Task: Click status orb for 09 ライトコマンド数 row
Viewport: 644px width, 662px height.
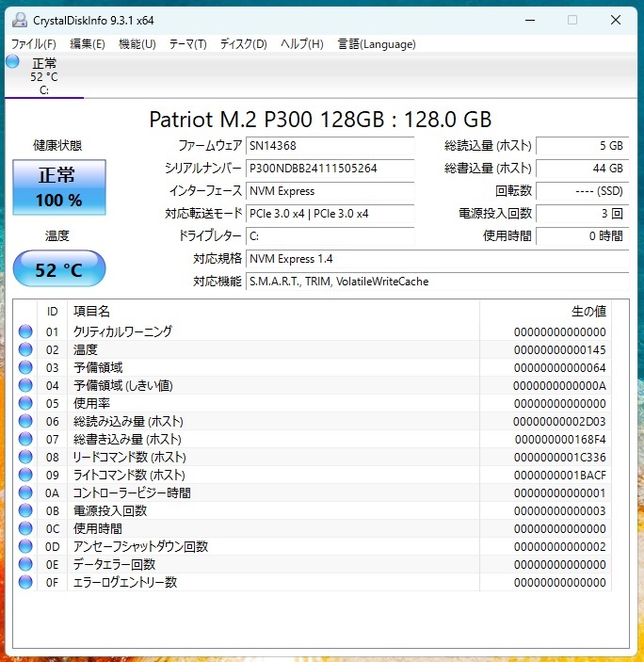Action: pyautogui.click(x=25, y=475)
